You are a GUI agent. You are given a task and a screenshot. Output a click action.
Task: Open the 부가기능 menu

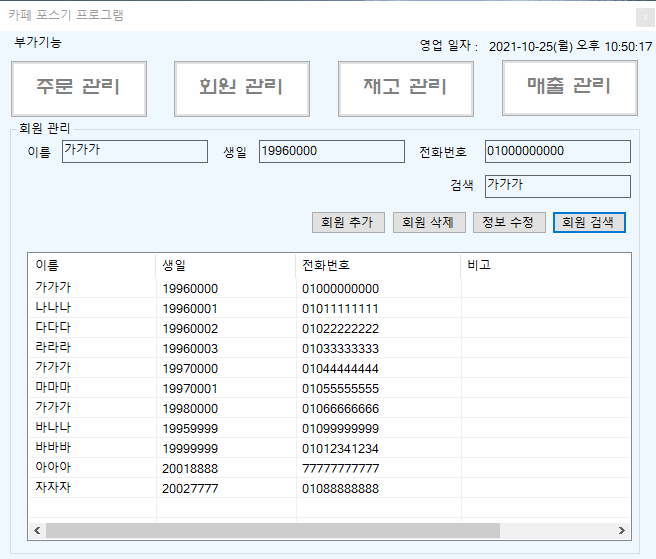click(x=38, y=42)
